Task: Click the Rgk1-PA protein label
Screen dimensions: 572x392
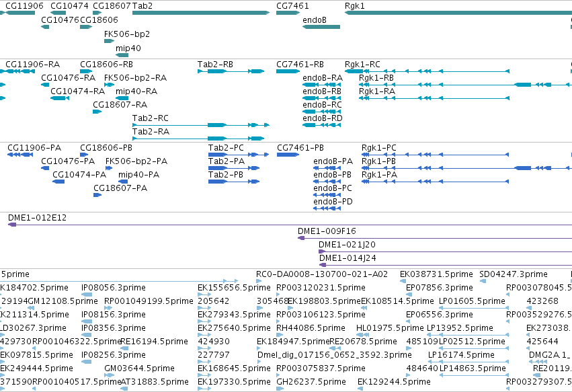Action: [379, 175]
